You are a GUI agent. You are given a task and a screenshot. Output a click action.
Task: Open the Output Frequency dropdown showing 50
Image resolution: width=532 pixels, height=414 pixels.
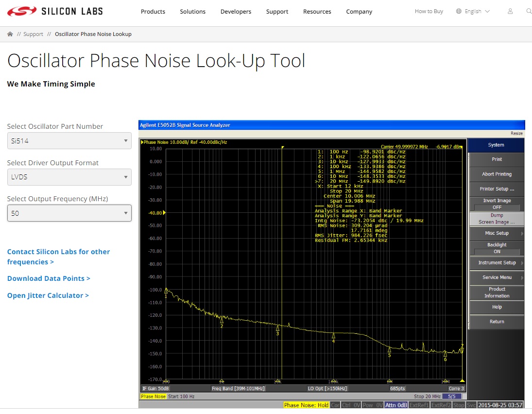(x=69, y=213)
